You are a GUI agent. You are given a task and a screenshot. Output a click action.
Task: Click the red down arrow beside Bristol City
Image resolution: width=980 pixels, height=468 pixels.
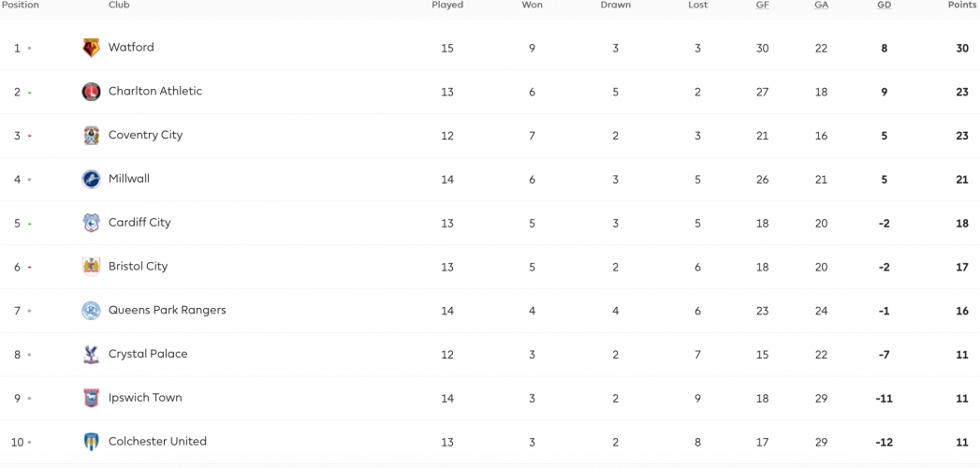point(29,268)
